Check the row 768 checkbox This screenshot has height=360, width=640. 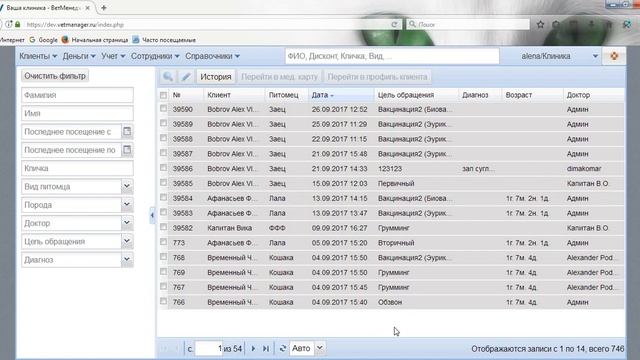tap(163, 257)
